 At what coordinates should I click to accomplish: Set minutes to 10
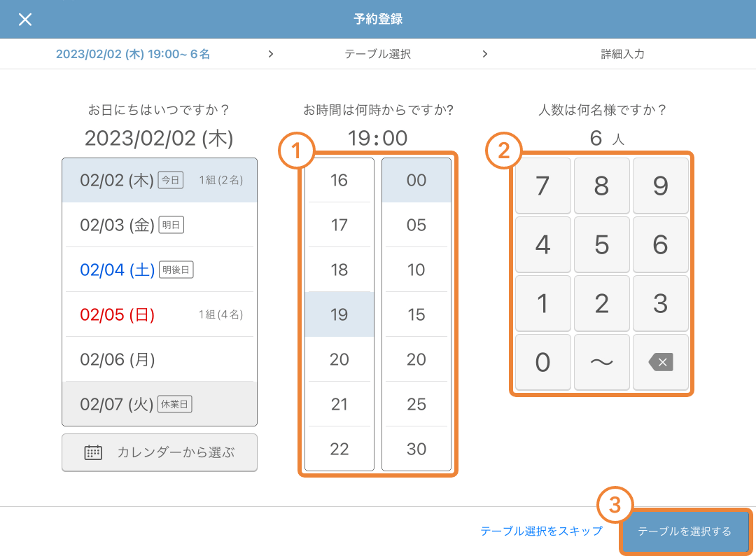[416, 270]
